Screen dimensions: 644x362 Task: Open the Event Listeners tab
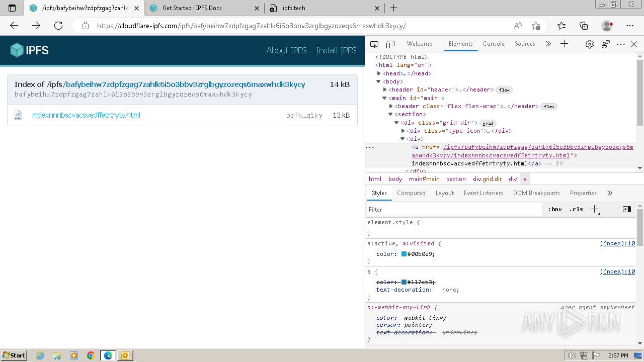pyautogui.click(x=483, y=193)
